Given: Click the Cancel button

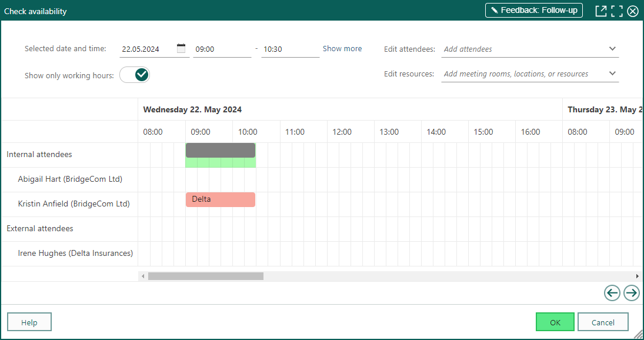Looking at the screenshot, I should (603, 322).
